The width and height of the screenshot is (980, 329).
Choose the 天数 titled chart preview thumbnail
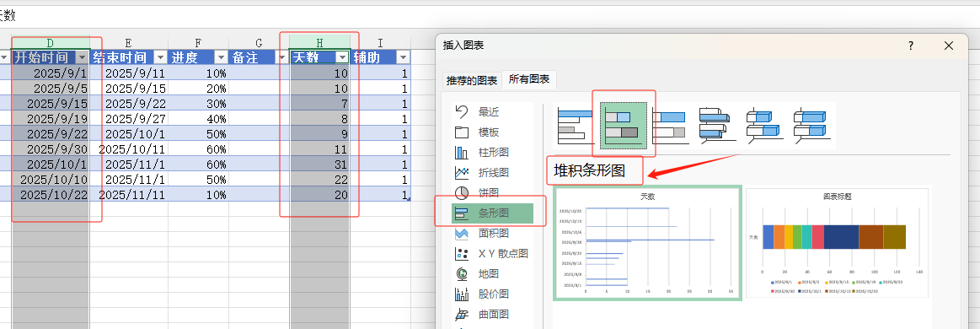point(647,243)
